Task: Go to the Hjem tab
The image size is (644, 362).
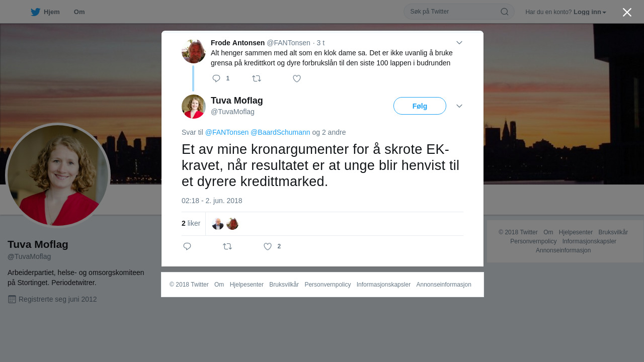Action: pyautogui.click(x=45, y=12)
